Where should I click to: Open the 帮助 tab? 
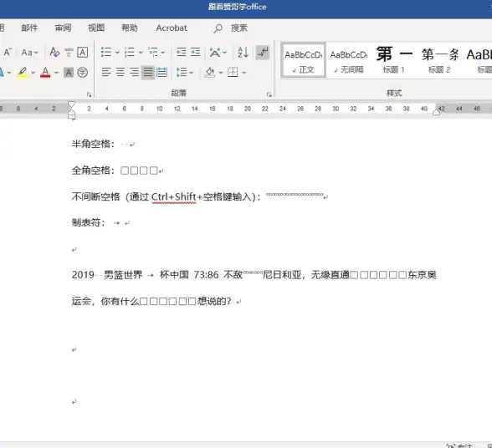(x=130, y=28)
